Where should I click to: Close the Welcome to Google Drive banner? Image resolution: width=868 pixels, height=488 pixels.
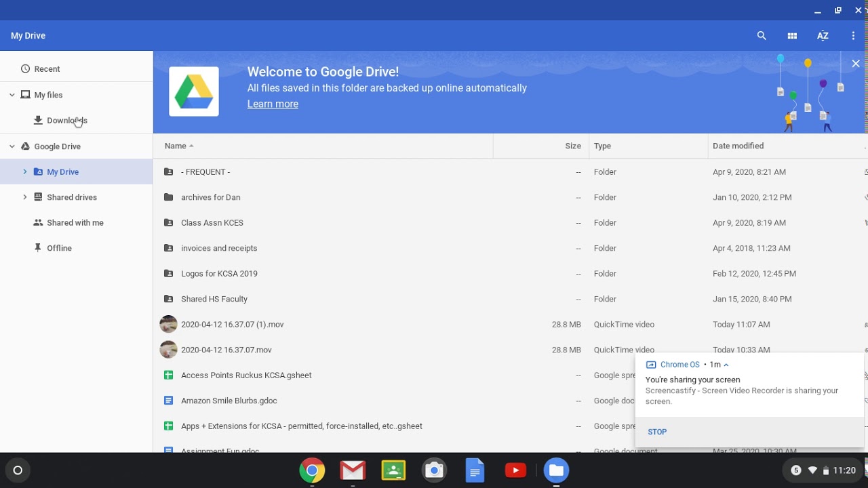point(856,64)
